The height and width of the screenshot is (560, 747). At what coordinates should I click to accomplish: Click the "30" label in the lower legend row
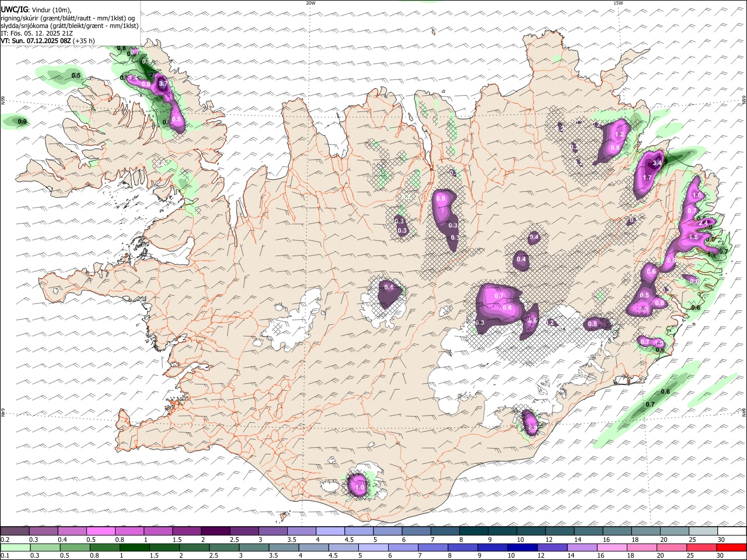pos(720,556)
